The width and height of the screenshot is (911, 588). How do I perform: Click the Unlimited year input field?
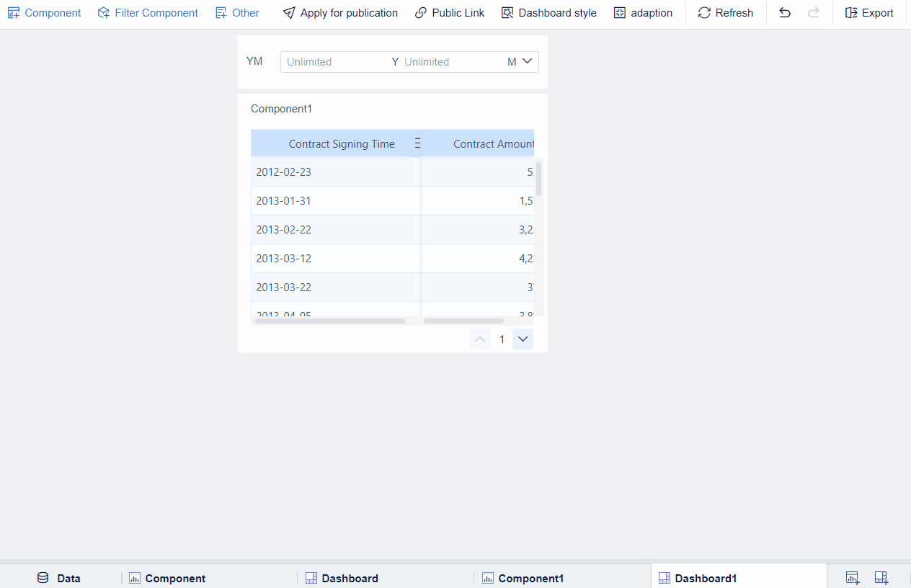(333, 62)
